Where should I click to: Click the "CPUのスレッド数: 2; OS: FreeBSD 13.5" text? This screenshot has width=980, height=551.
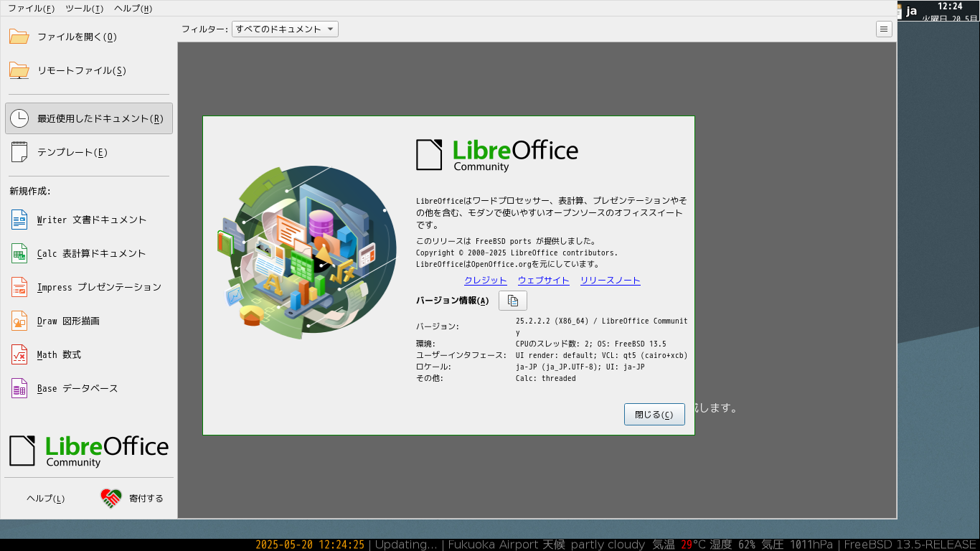[590, 344]
